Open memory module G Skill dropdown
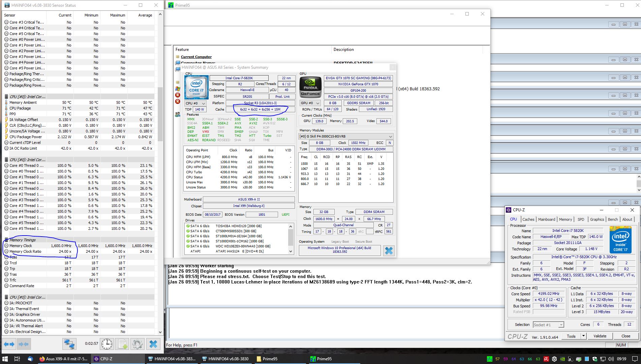 [x=346, y=136]
